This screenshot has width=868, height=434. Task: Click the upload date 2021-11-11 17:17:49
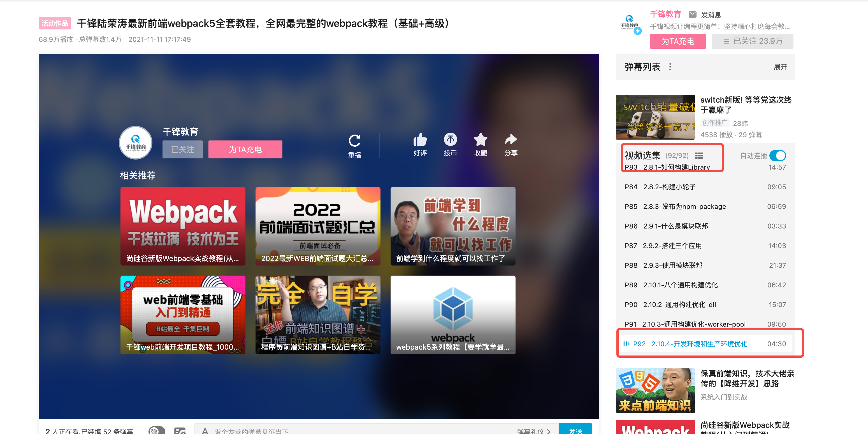pyautogui.click(x=159, y=40)
